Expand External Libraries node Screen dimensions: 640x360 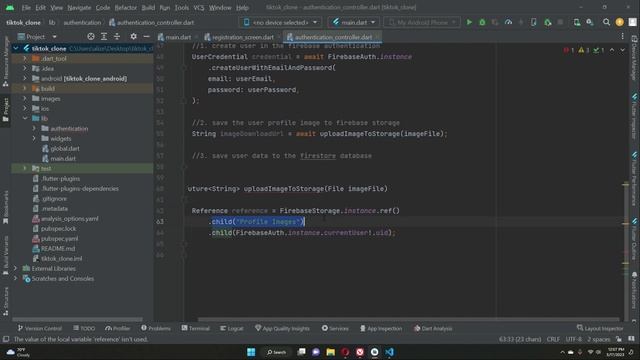point(16,269)
